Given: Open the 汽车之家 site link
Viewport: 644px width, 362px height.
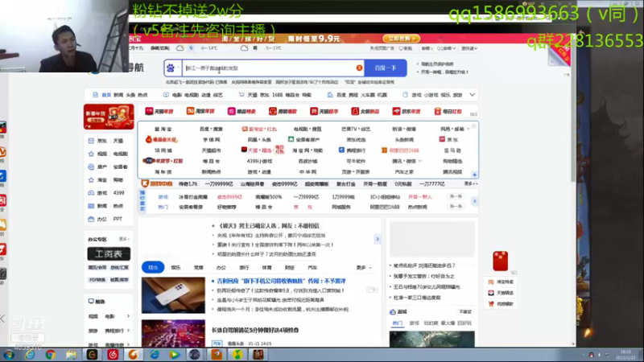Looking at the screenshot, I should tap(404, 172).
